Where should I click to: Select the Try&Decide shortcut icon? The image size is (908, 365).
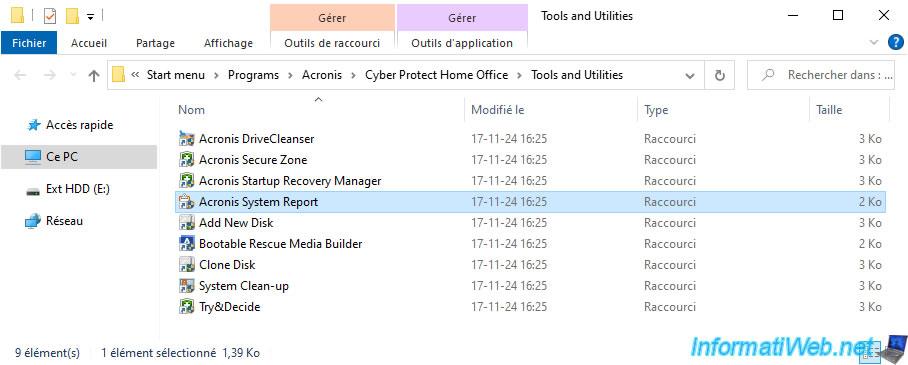click(x=186, y=306)
